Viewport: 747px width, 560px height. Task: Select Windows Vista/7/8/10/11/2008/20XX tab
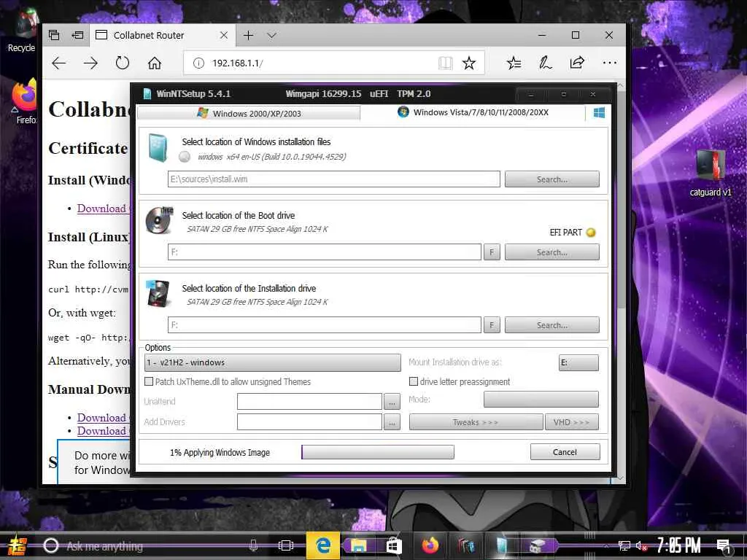point(473,112)
